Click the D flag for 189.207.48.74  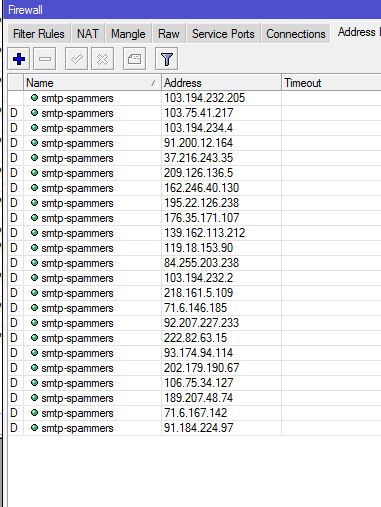coord(14,398)
